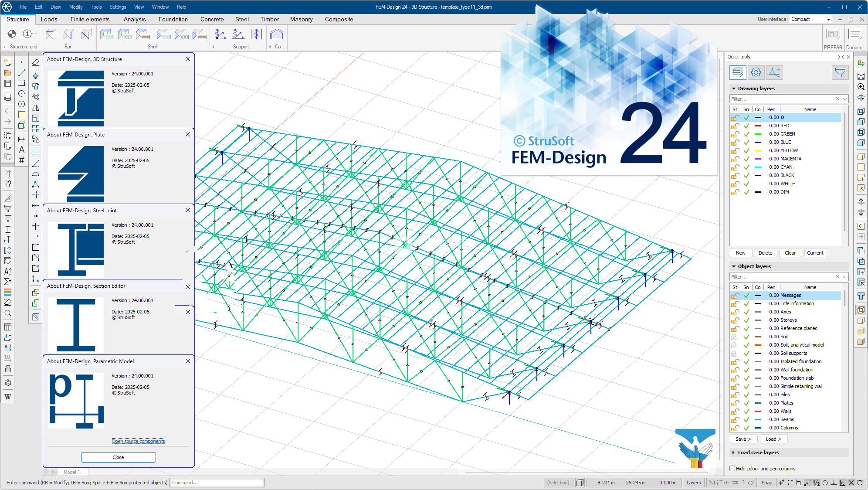The image size is (868, 490).
Task: Open the Modify menu
Action: [76, 7]
